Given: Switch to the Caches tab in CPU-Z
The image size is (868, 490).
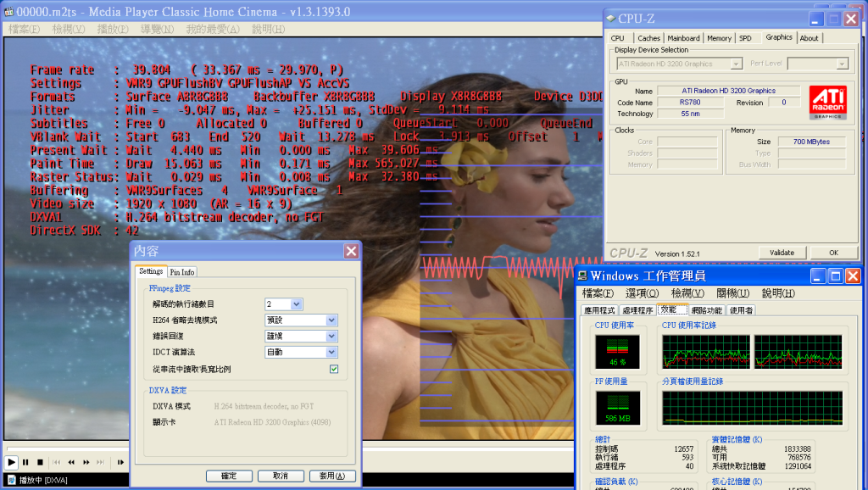Looking at the screenshot, I should point(648,38).
